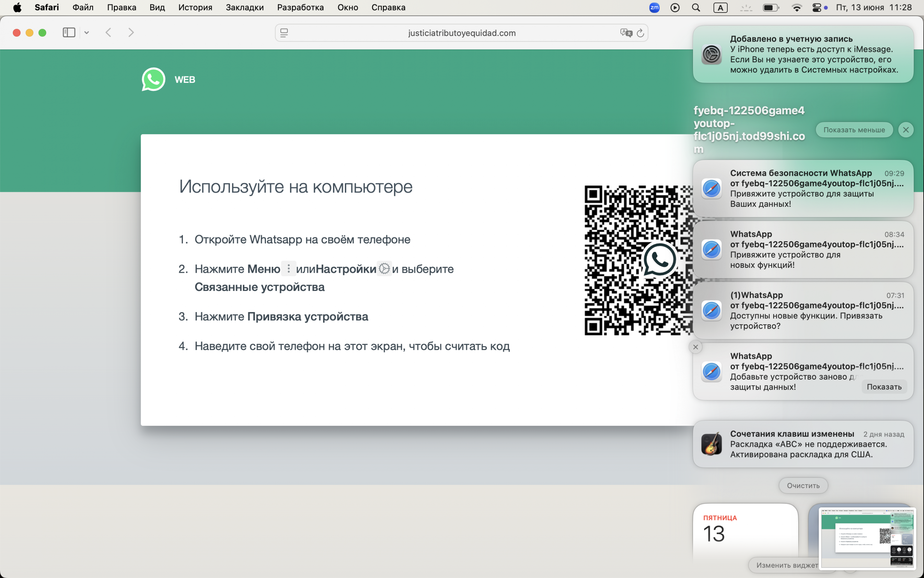Click the Safari icon in 08:34 notification
Viewport: 924px width, 578px height.
pos(711,250)
